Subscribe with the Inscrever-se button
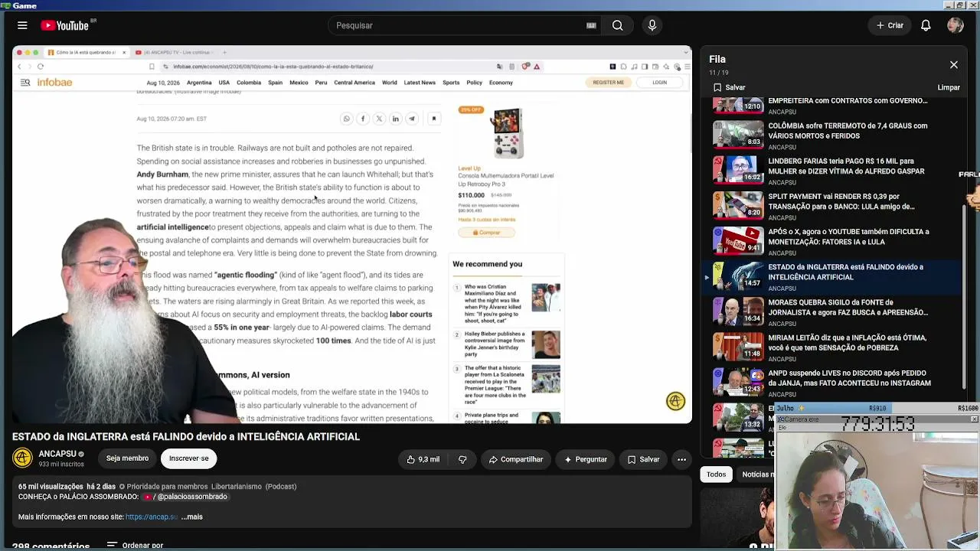980x551 pixels. [x=189, y=458]
